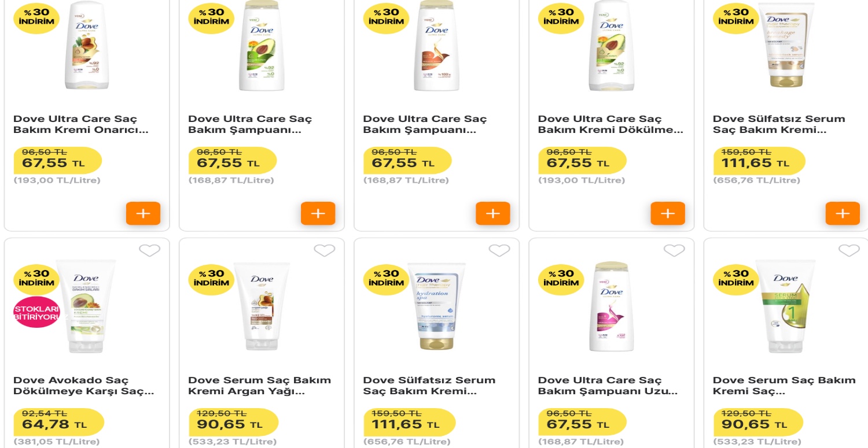The width and height of the screenshot is (868, 448).
Task: Click the 64,78 TL price tag on Dove Avokado
Action: (58, 422)
